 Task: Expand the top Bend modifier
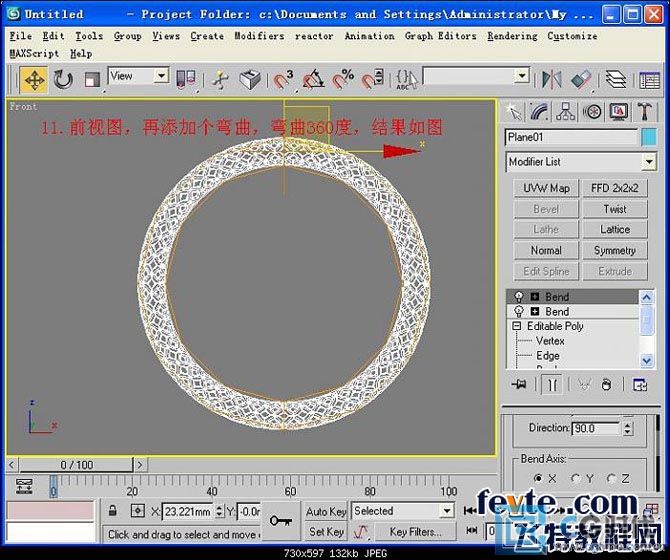(535, 296)
